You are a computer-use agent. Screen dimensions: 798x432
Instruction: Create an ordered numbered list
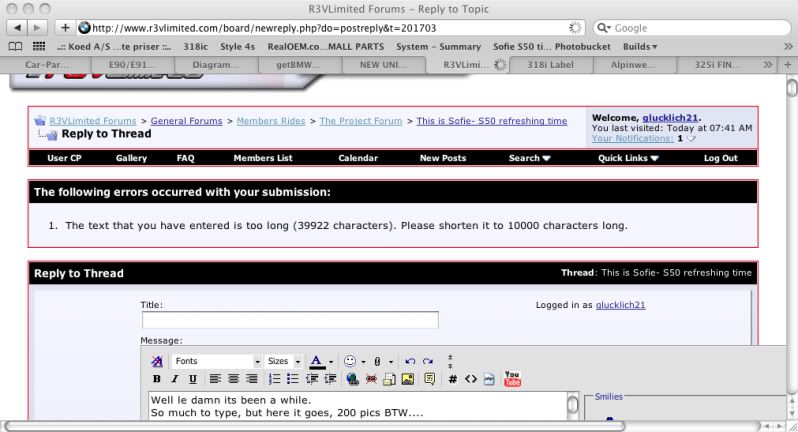(276, 380)
